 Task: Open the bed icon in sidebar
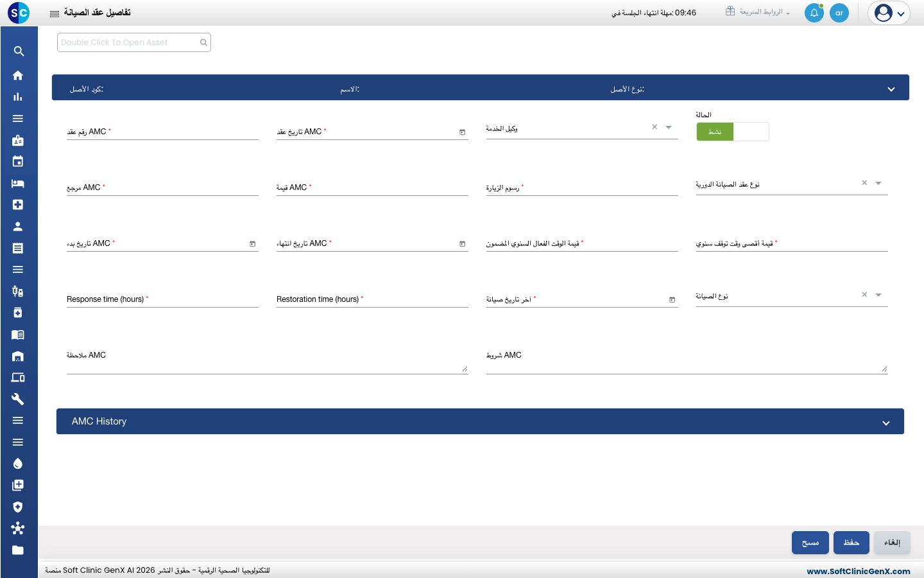(18, 183)
